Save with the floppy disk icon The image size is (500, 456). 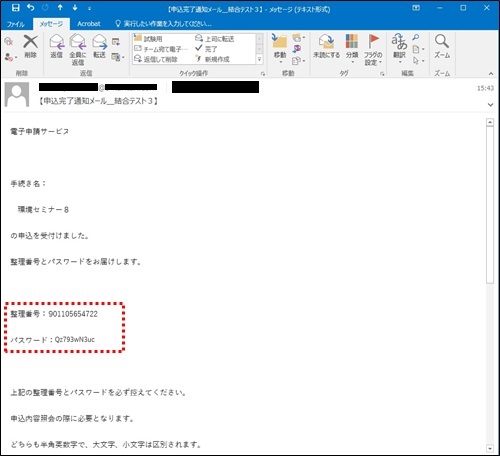click(15, 8)
